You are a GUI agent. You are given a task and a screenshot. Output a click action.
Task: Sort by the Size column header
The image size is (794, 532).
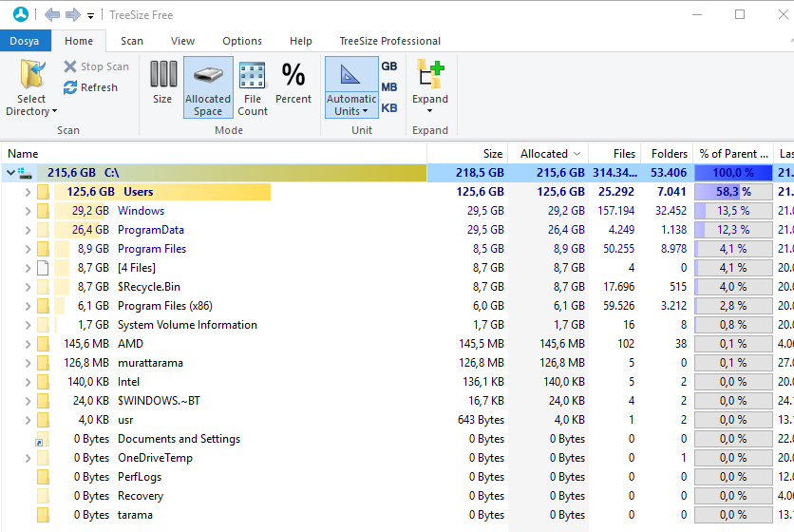[467, 154]
